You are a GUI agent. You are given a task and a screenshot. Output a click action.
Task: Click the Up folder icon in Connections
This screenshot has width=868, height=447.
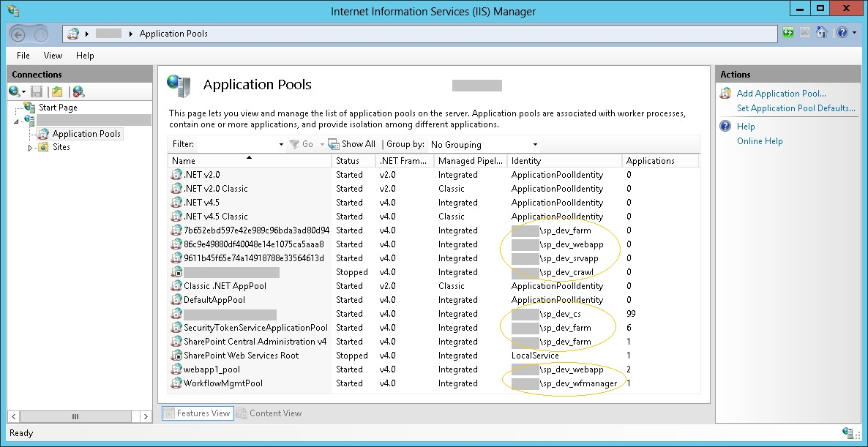tap(56, 92)
